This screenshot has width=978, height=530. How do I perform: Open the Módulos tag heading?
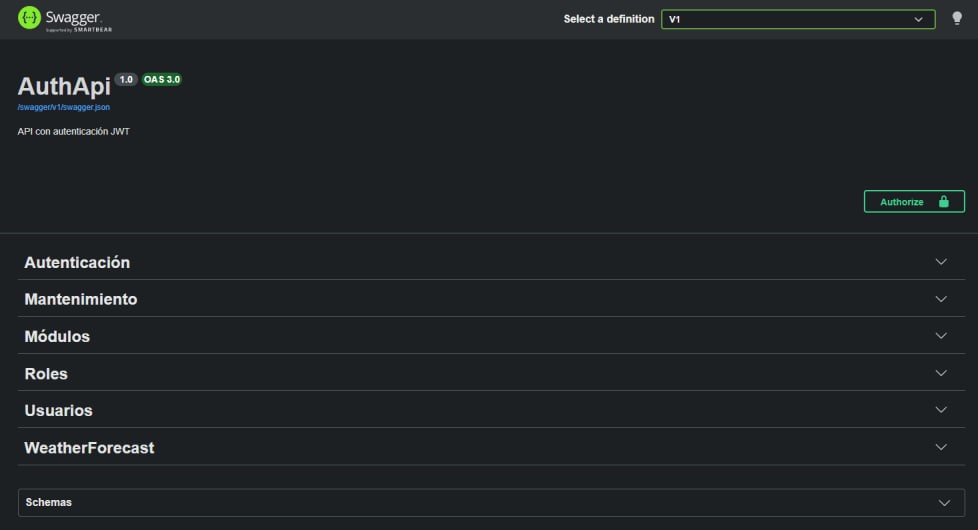pos(57,336)
